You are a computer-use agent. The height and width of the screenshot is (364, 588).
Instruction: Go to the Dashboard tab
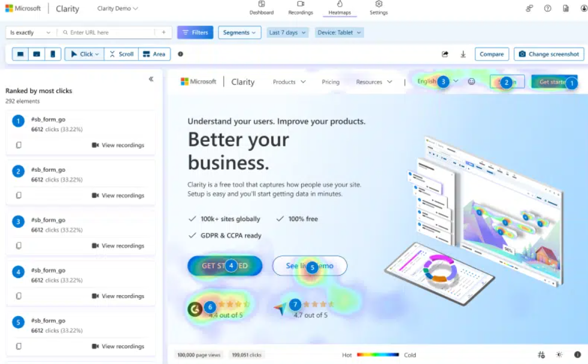(x=262, y=8)
